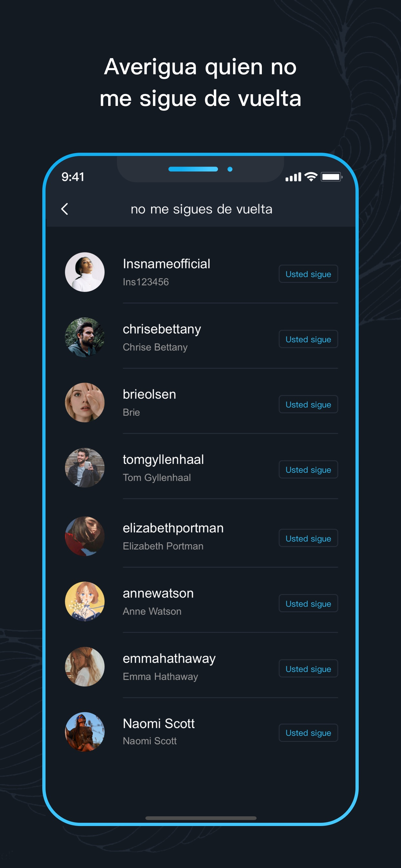Click Usted sigue button beside Naomi Scott
This screenshot has width=401, height=868.
point(308,733)
